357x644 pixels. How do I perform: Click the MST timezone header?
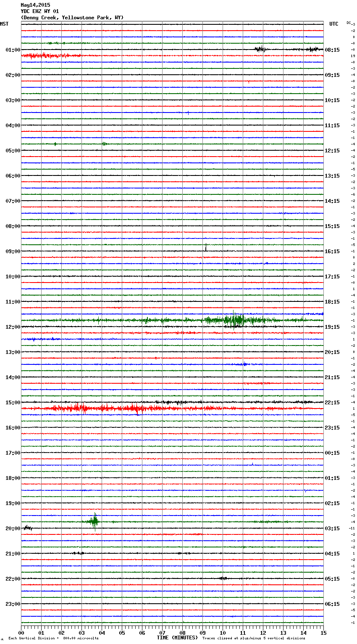(x=4, y=24)
